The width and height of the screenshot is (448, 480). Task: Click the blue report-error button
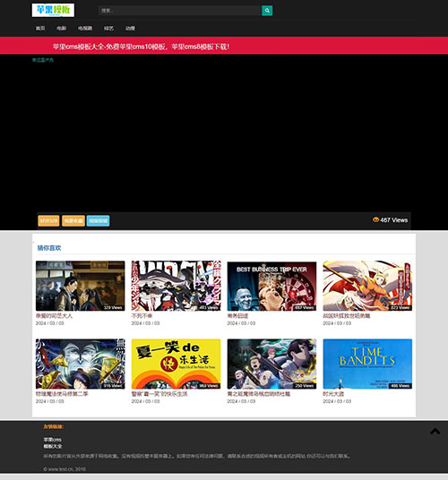tap(98, 220)
